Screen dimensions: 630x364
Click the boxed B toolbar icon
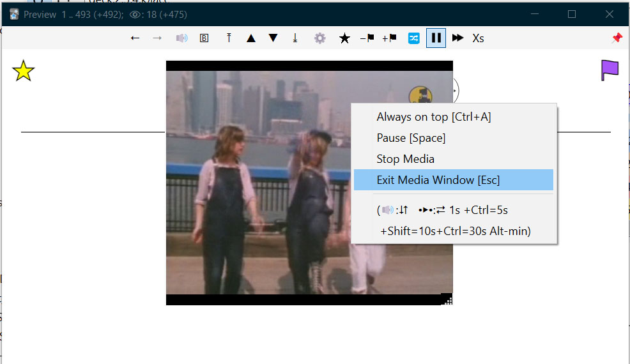tap(204, 38)
